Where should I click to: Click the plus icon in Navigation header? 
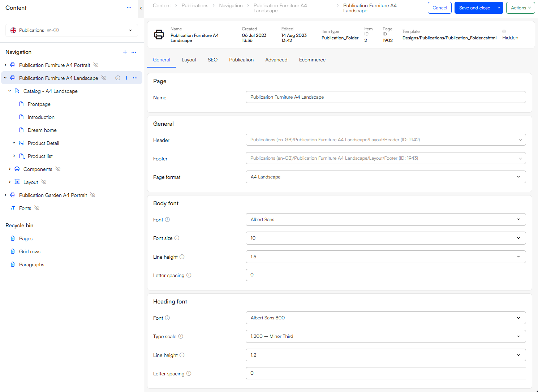click(x=125, y=52)
